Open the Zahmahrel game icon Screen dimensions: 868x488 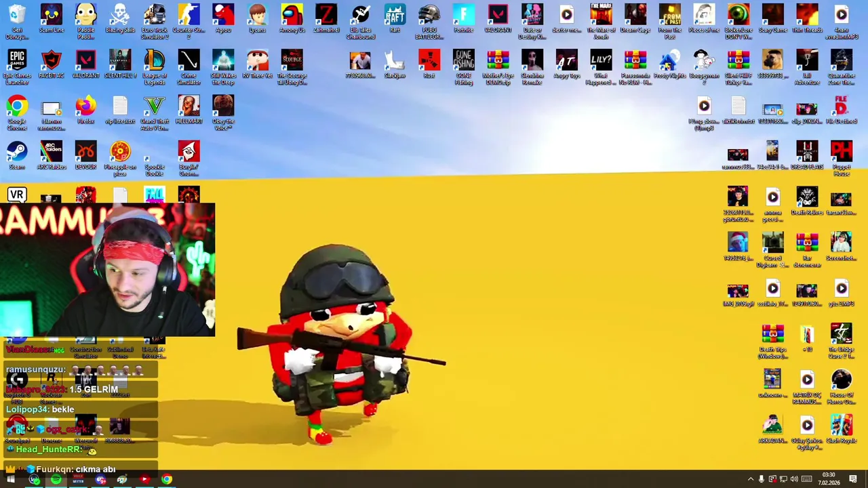point(326,19)
